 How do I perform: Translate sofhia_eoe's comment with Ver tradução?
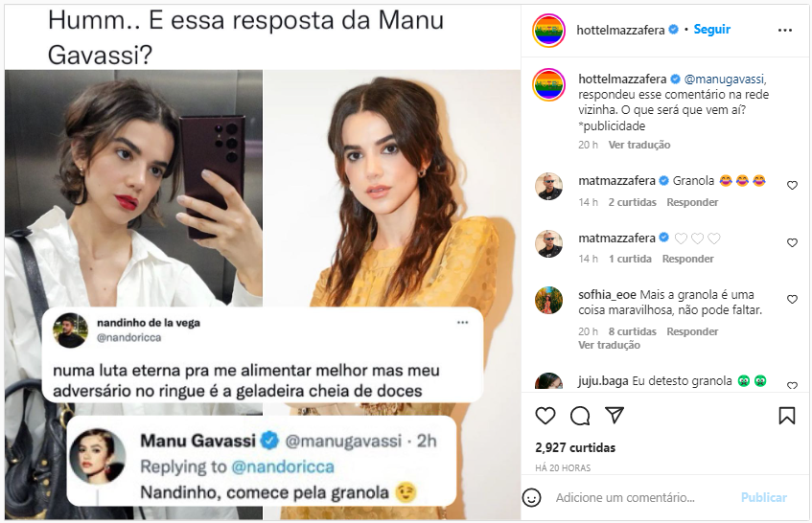click(609, 345)
